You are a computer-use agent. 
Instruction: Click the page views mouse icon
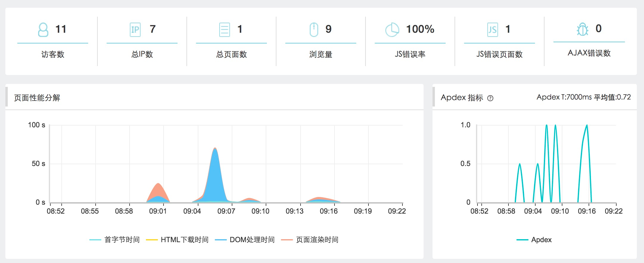coord(314,30)
